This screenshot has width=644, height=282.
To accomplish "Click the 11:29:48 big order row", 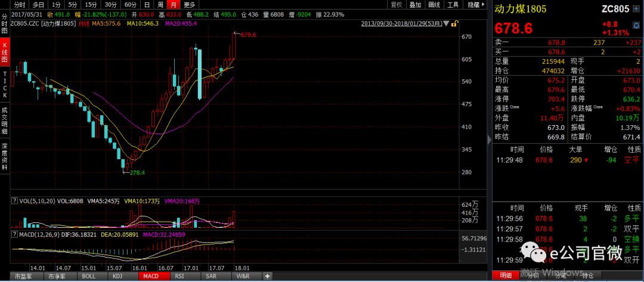I will click(x=567, y=160).
